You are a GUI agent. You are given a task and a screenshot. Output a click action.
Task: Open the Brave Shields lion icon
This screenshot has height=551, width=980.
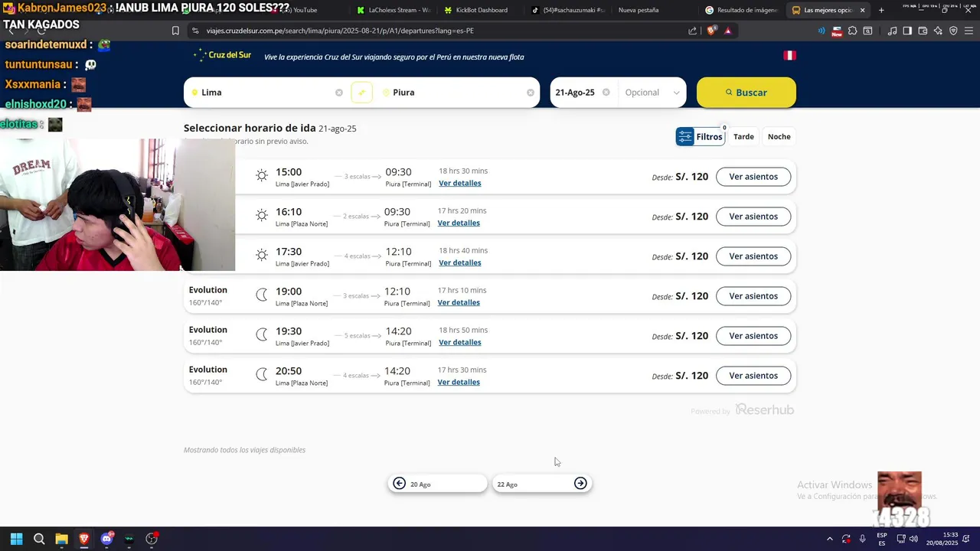pyautogui.click(x=712, y=31)
